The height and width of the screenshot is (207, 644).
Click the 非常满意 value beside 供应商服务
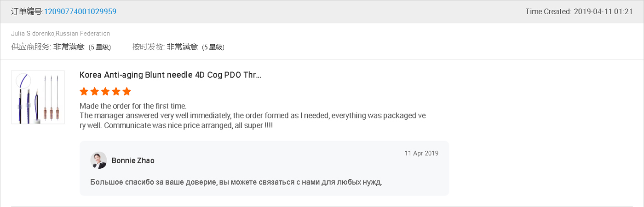click(69, 47)
